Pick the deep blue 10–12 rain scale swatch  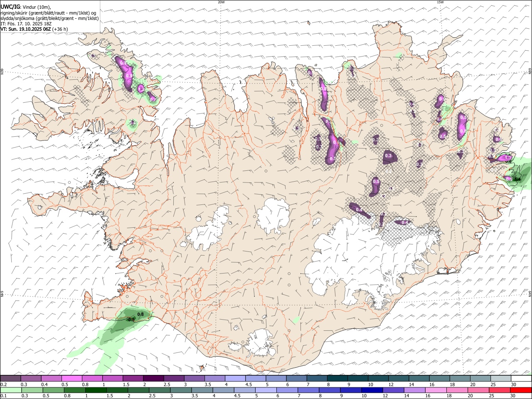pyautogui.click(x=372, y=390)
